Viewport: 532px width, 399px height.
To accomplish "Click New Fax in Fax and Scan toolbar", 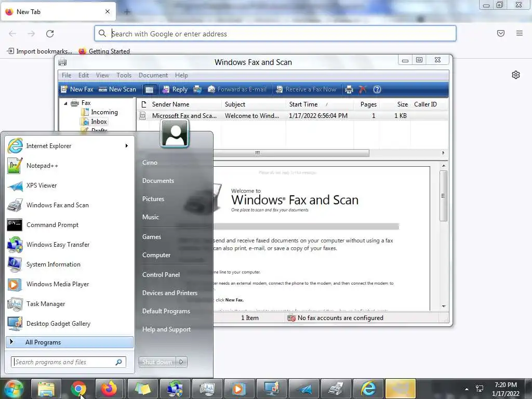I will (x=77, y=89).
